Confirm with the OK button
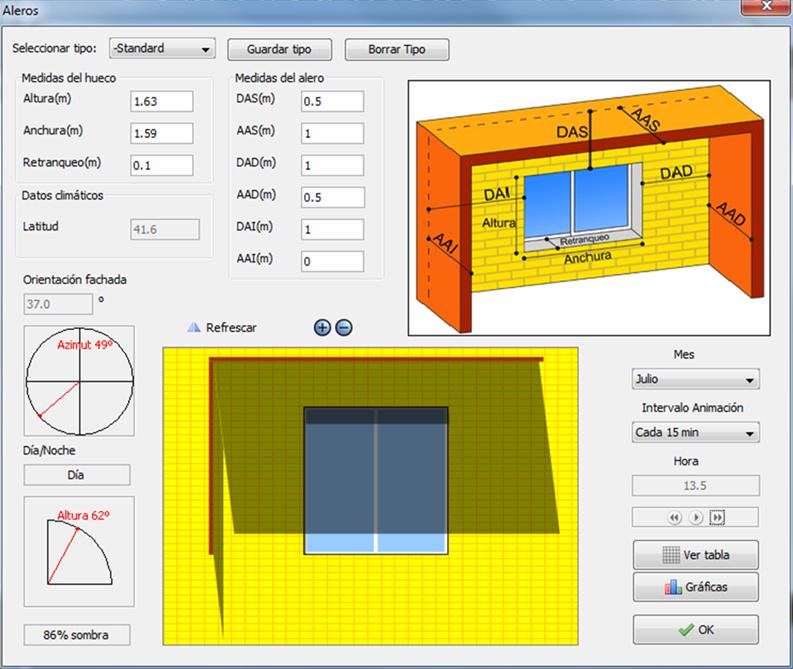This screenshot has height=669, width=793. pyautogui.click(x=695, y=630)
